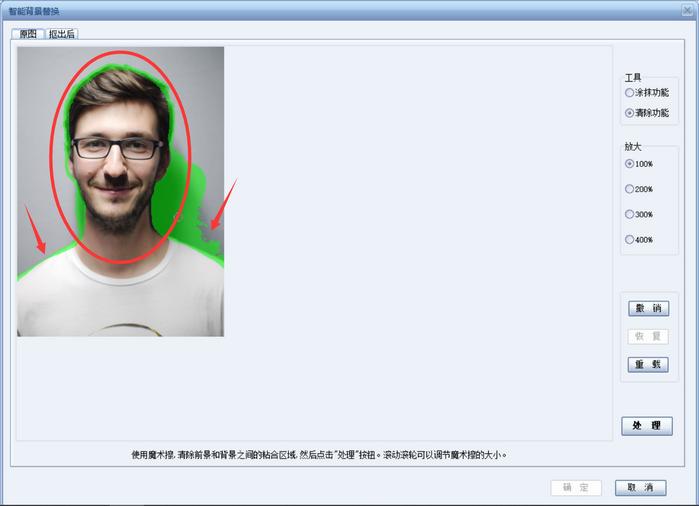The width and height of the screenshot is (699, 506).
Task: Set zoom to 100%
Action: click(639, 164)
